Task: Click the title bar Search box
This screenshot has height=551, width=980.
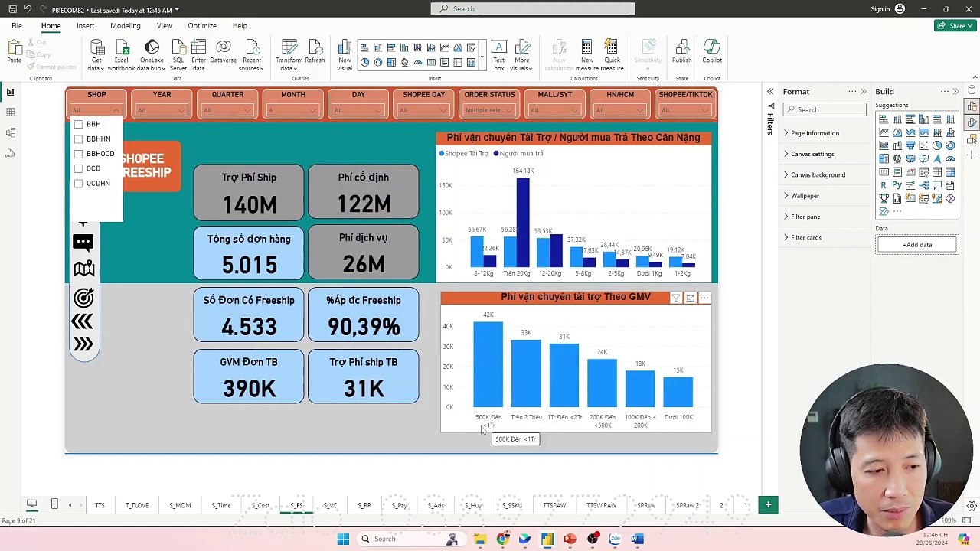Action: click(533, 9)
